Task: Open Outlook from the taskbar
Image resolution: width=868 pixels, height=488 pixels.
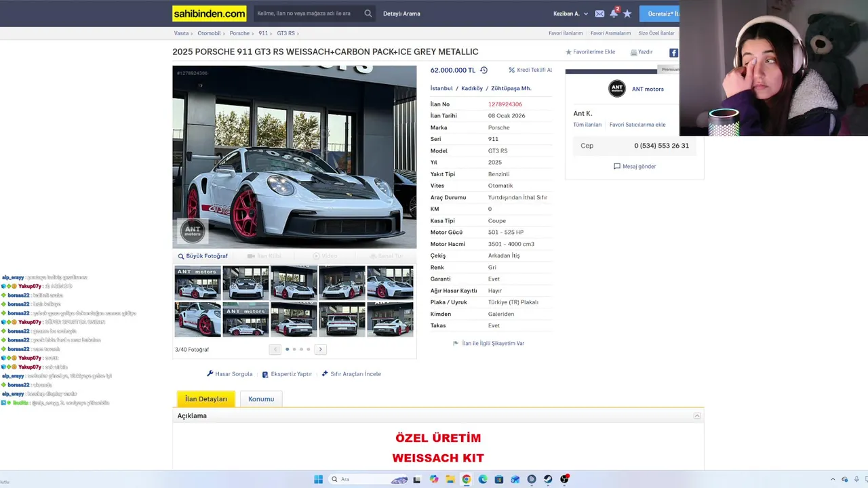Action: point(515,479)
